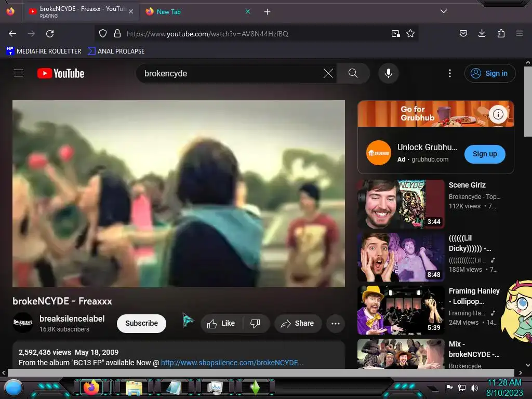Open Lil Dicky video thumbnail
The width and height of the screenshot is (532, 399).
point(401,257)
